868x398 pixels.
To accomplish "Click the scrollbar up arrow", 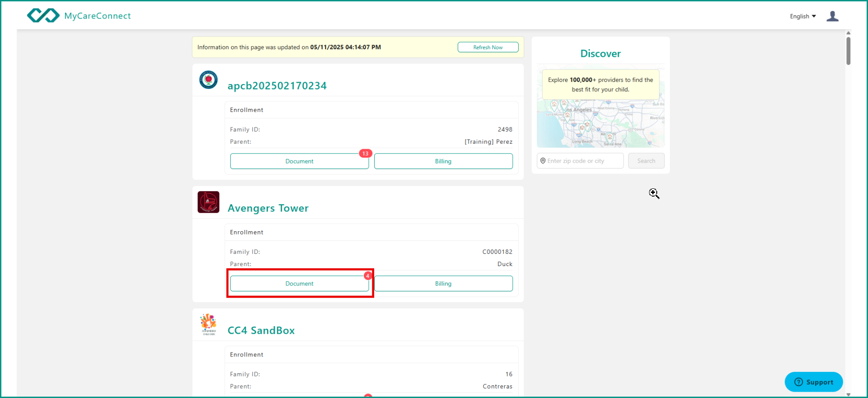I will coord(848,33).
